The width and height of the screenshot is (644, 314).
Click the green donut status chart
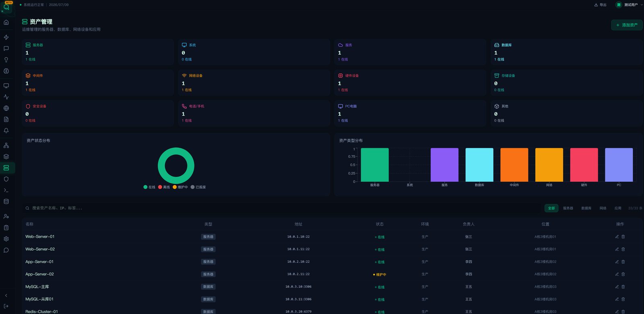point(176,166)
